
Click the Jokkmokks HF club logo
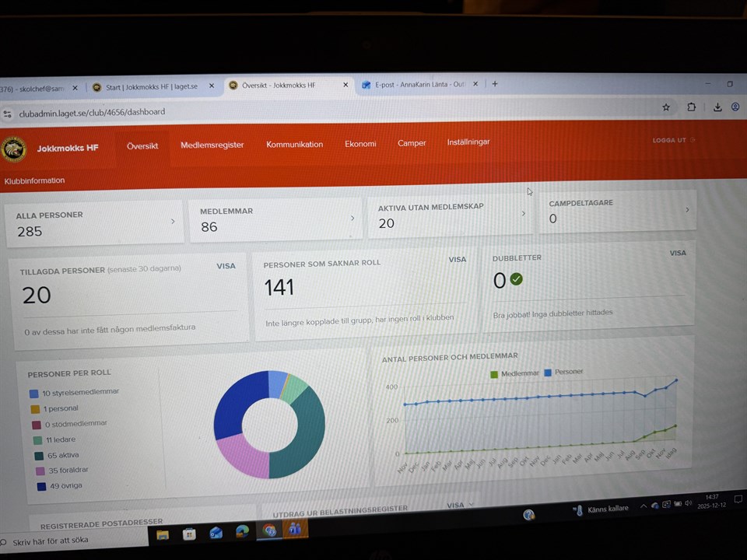coord(14,148)
